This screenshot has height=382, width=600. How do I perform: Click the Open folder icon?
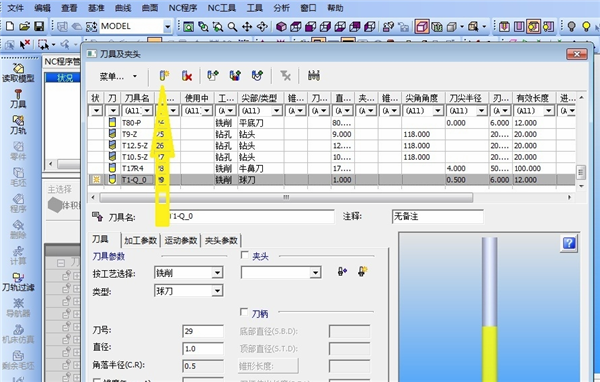point(24,26)
